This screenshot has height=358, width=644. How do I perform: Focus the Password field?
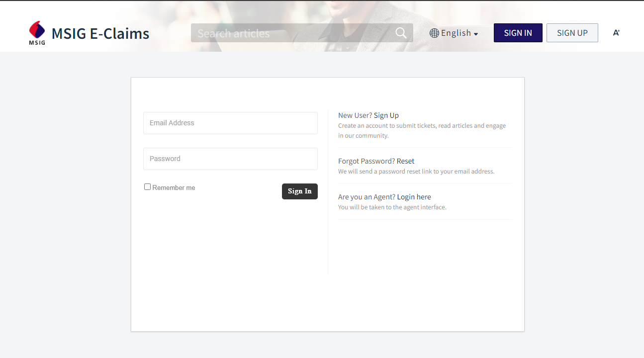tap(230, 159)
